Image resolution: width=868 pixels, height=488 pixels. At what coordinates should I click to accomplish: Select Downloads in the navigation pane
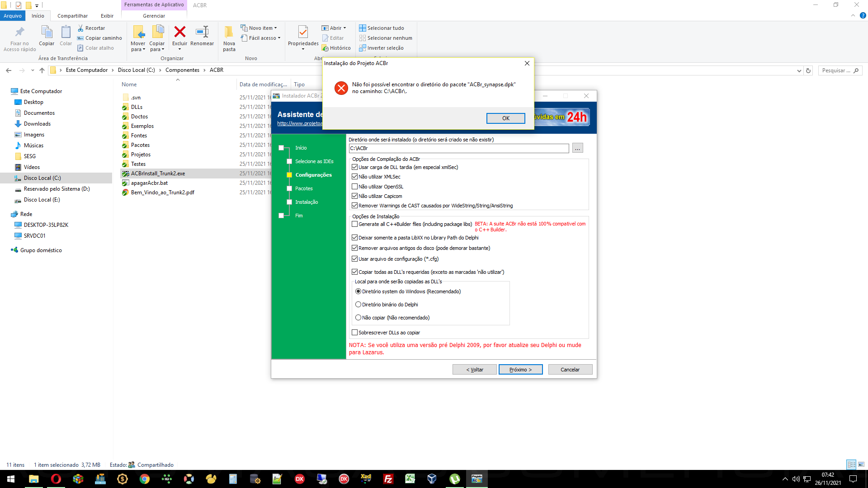(x=37, y=124)
